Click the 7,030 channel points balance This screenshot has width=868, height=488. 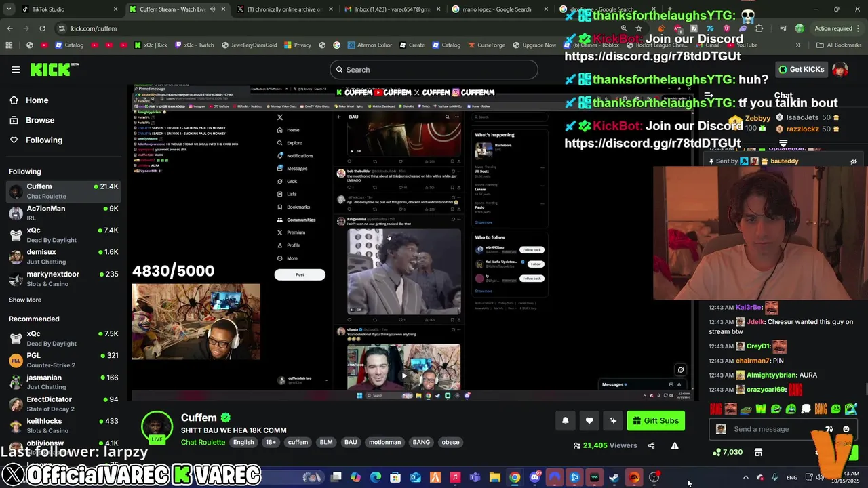pyautogui.click(x=728, y=452)
